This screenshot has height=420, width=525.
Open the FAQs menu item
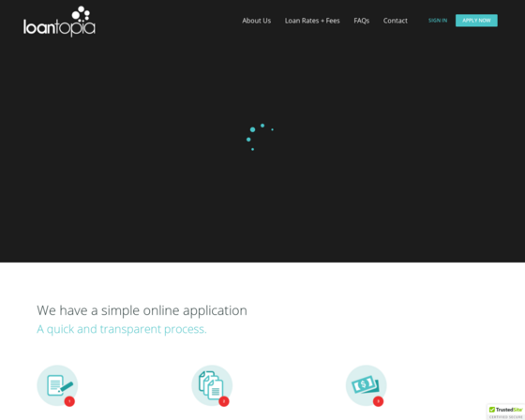point(361,21)
